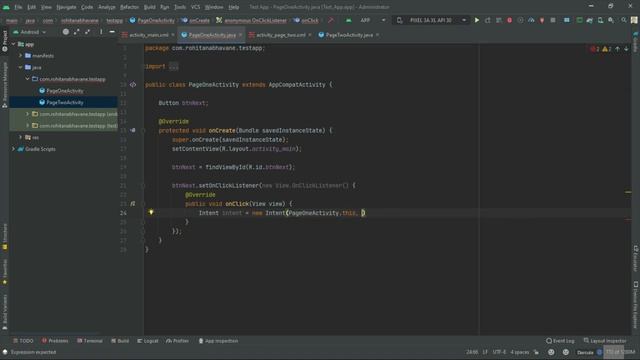Open the Terminal tool window

click(x=90, y=341)
